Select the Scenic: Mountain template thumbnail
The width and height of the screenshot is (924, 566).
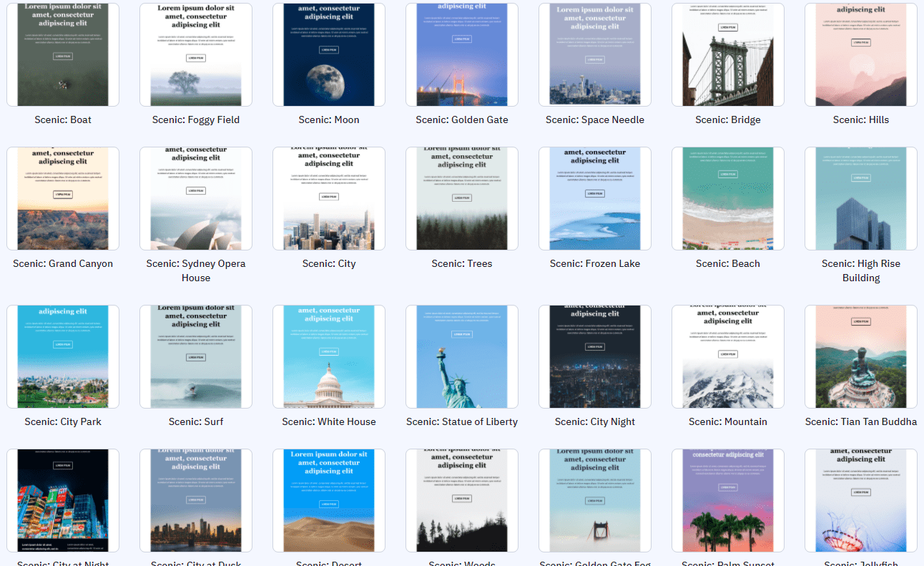728,357
